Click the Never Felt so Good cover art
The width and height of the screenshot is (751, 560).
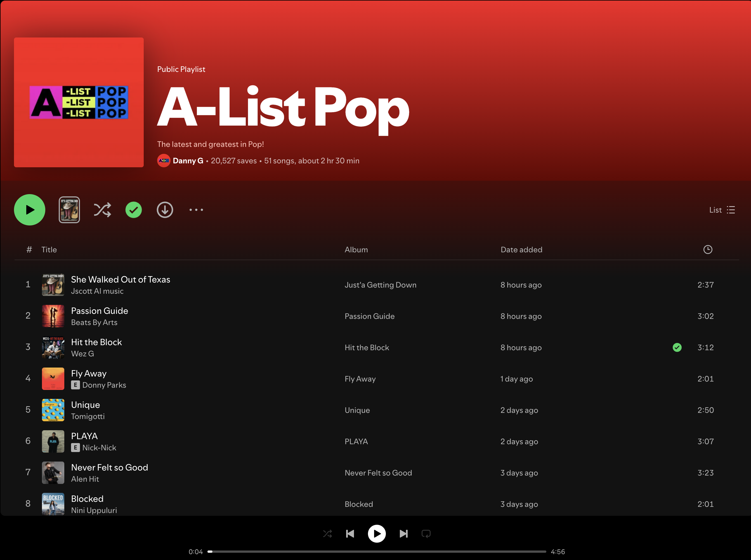(53, 472)
